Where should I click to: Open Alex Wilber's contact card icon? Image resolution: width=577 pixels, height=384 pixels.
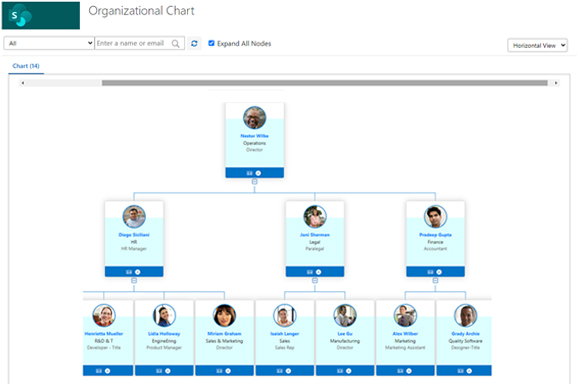coord(400,371)
